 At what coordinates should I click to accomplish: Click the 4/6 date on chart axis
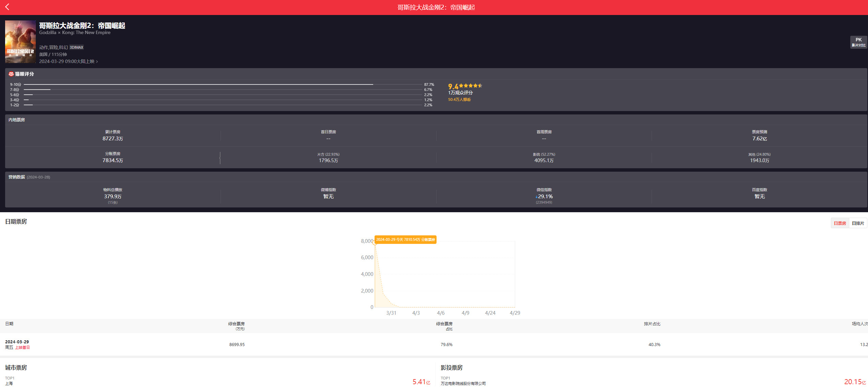(441, 313)
